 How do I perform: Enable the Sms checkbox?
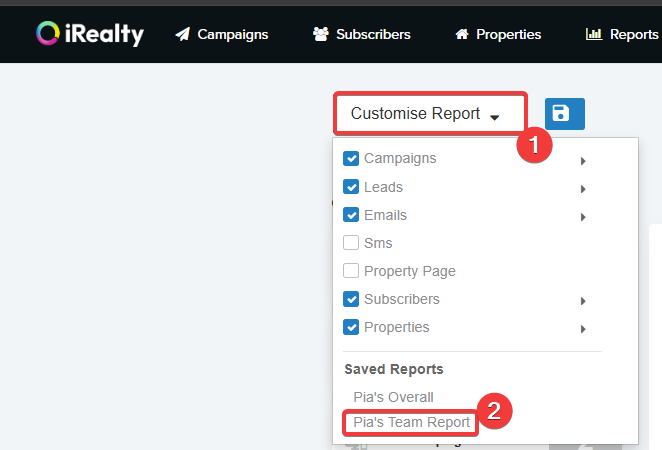coord(351,243)
